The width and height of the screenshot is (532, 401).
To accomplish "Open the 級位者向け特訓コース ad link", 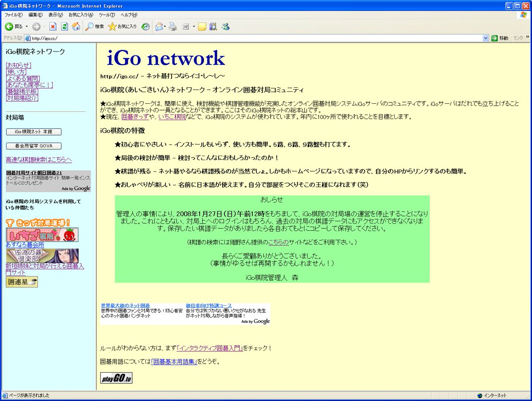I will [x=209, y=306].
